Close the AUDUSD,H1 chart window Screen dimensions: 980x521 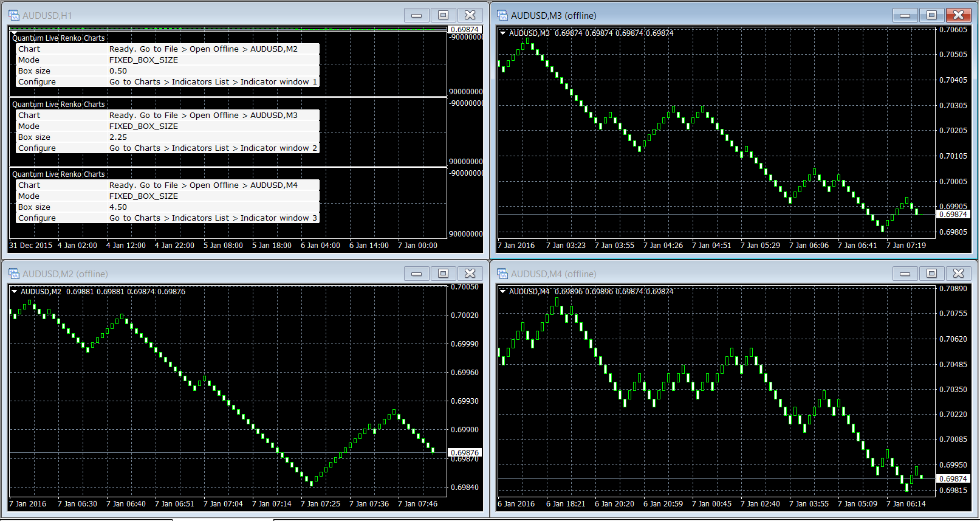tap(470, 15)
